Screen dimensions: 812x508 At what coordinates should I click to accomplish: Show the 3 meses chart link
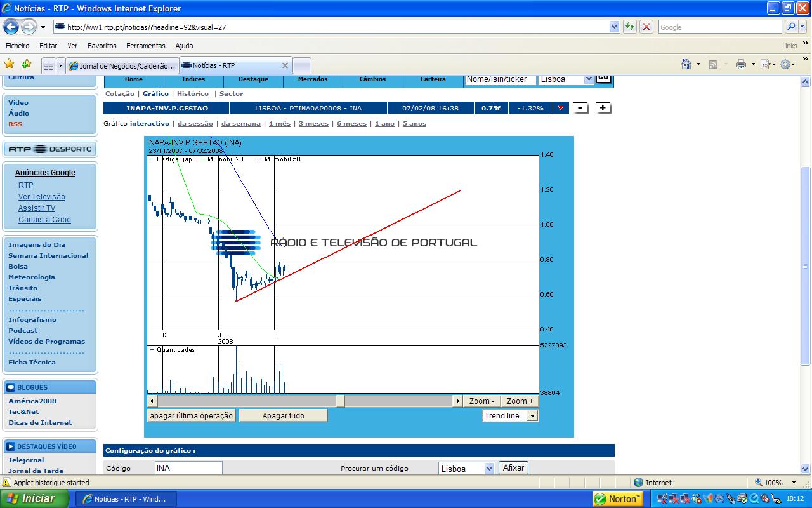pyautogui.click(x=313, y=124)
